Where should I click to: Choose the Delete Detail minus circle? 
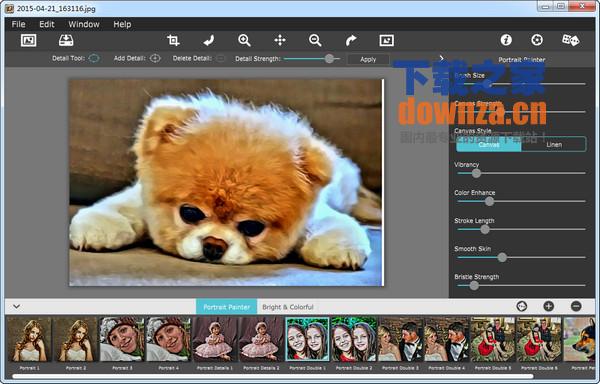(220, 59)
